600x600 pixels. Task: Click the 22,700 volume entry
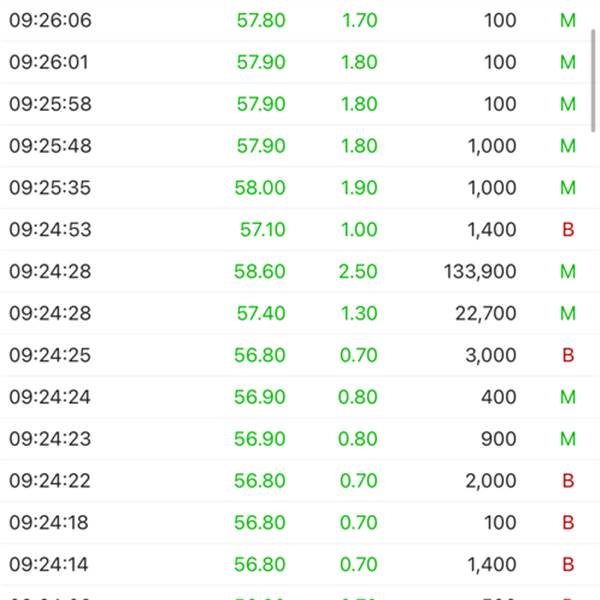(x=489, y=314)
